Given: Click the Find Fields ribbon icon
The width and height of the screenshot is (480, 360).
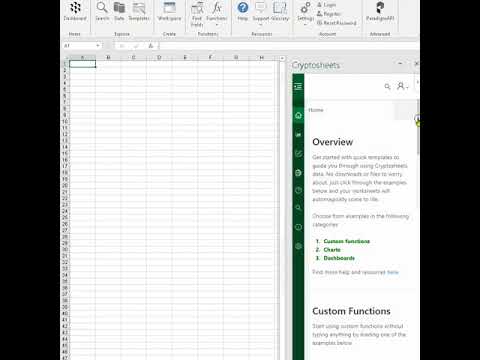Looking at the screenshot, I should coord(197,14).
